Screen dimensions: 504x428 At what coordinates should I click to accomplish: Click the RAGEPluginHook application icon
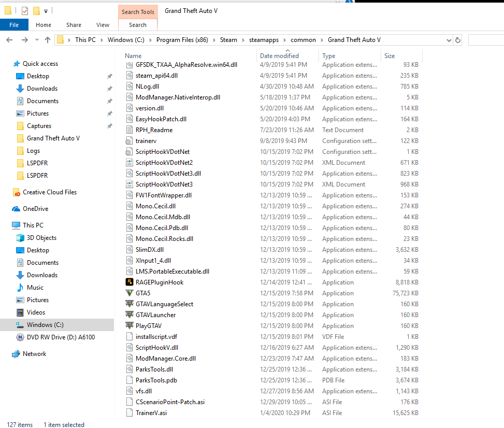point(129,282)
